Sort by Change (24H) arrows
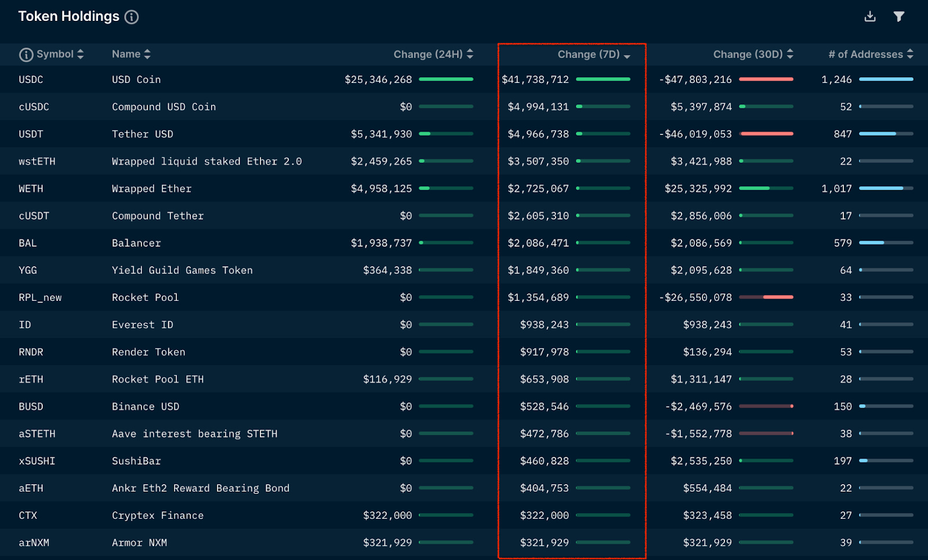928x560 pixels. (470, 54)
